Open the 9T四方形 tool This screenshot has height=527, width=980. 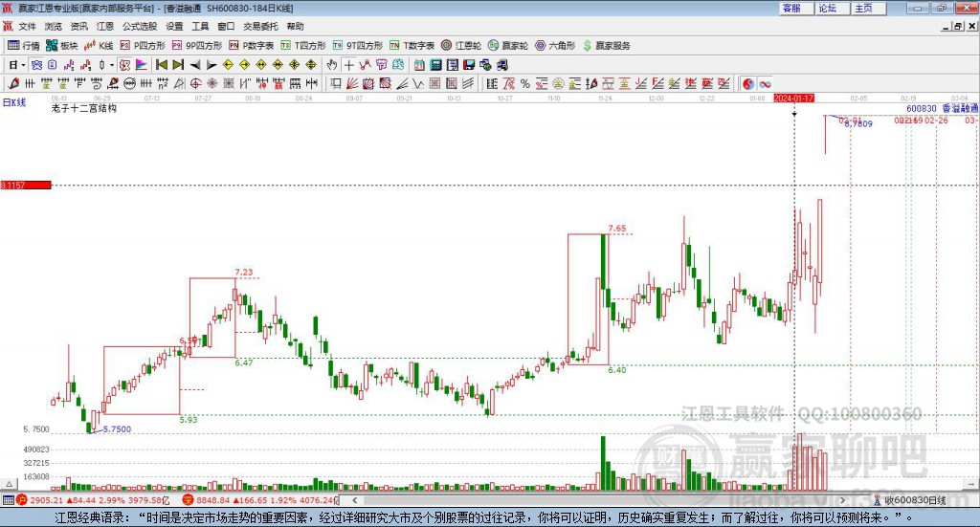point(358,46)
